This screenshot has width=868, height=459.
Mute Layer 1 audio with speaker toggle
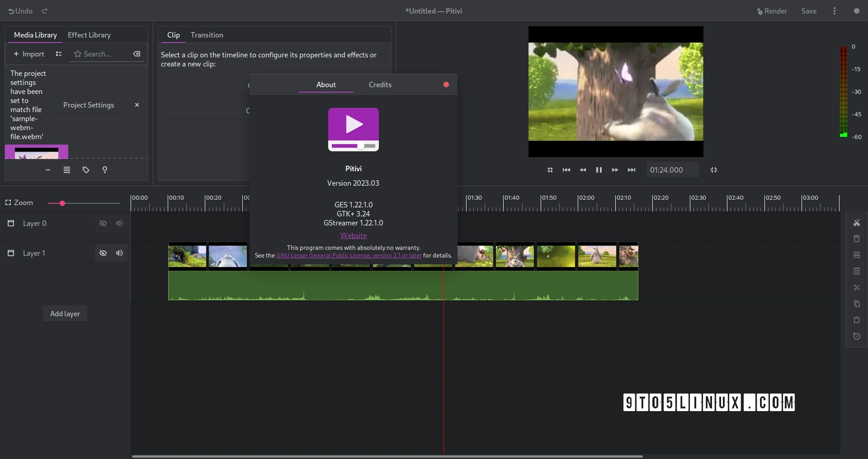[119, 253]
